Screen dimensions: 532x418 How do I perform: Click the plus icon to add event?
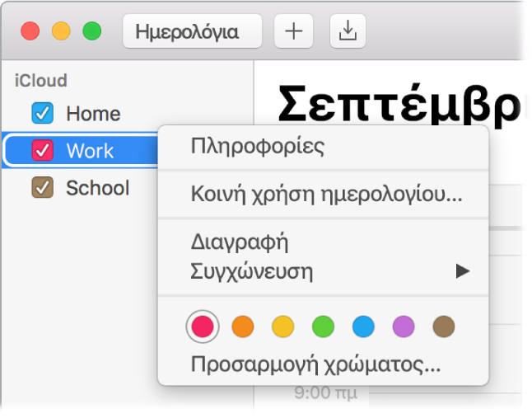293,32
